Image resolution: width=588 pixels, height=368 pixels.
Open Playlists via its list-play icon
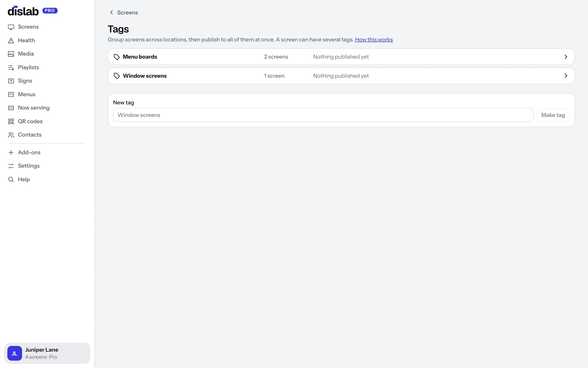point(11,68)
